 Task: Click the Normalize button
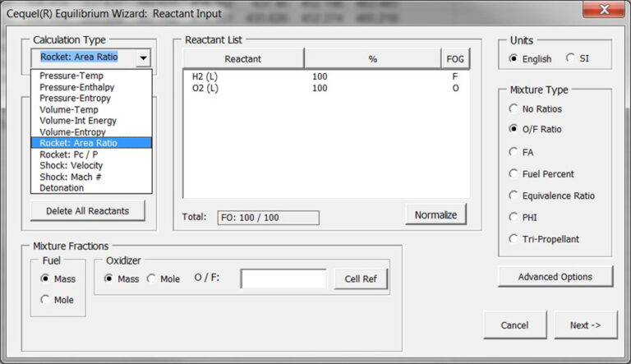click(x=435, y=214)
